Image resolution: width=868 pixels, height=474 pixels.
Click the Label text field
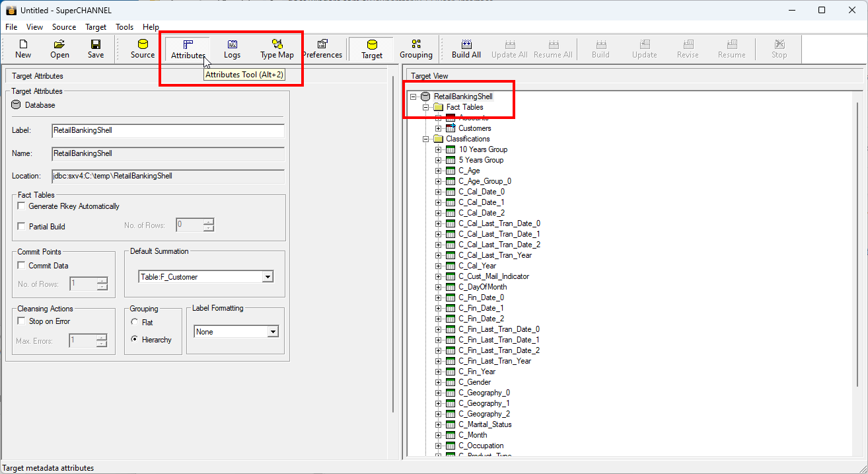(x=168, y=130)
